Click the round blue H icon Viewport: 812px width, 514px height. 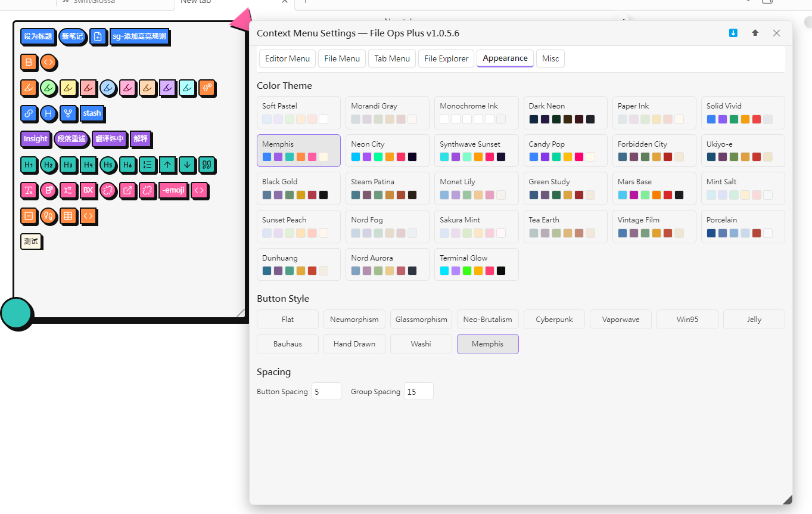(48, 113)
